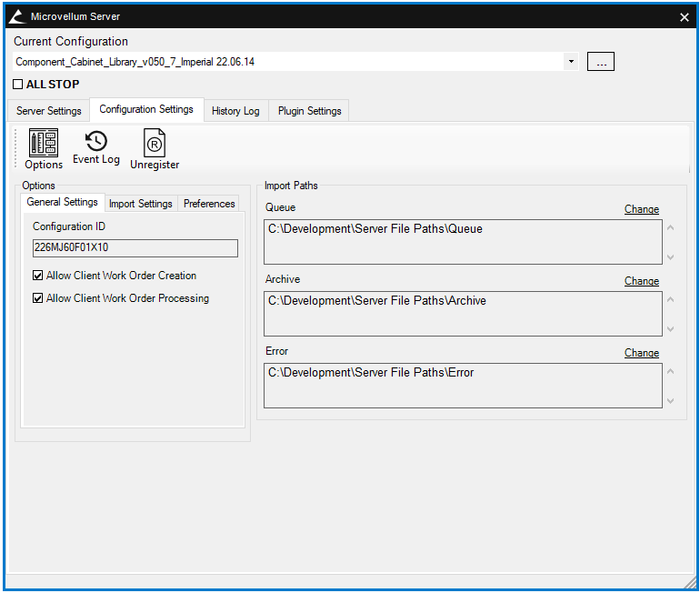Enable the ALL STOP checkbox
The image size is (700, 593).
pos(18,85)
